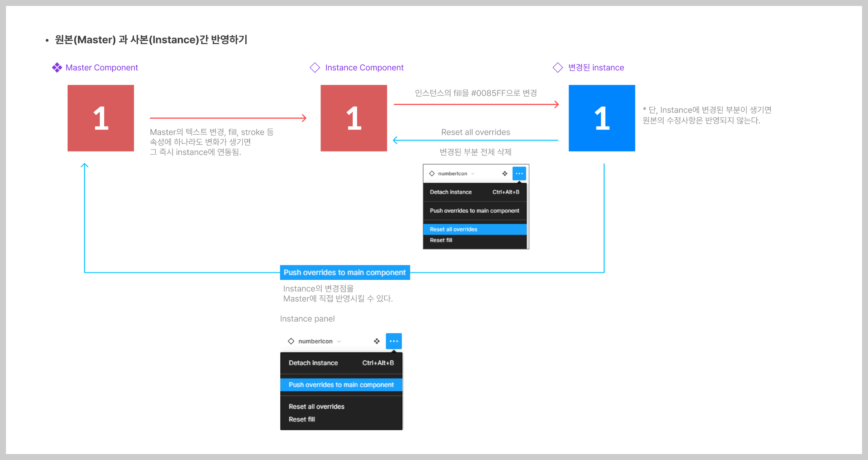Click the go-to-main-component icon in the lower Instance panel

pyautogui.click(x=377, y=341)
